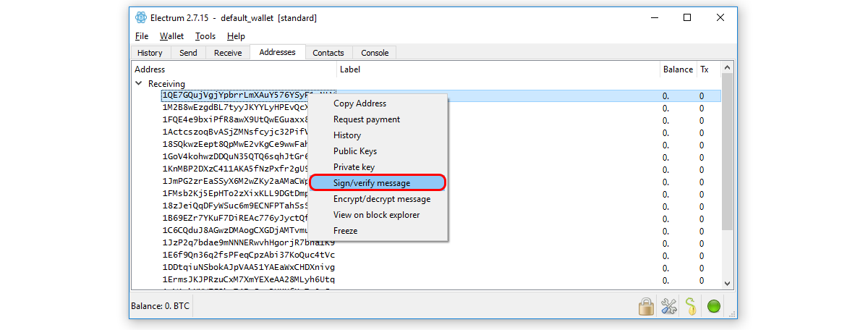Select address starting with 1B69EZr7YKuF7Di
868x330 pixels.
point(236,219)
